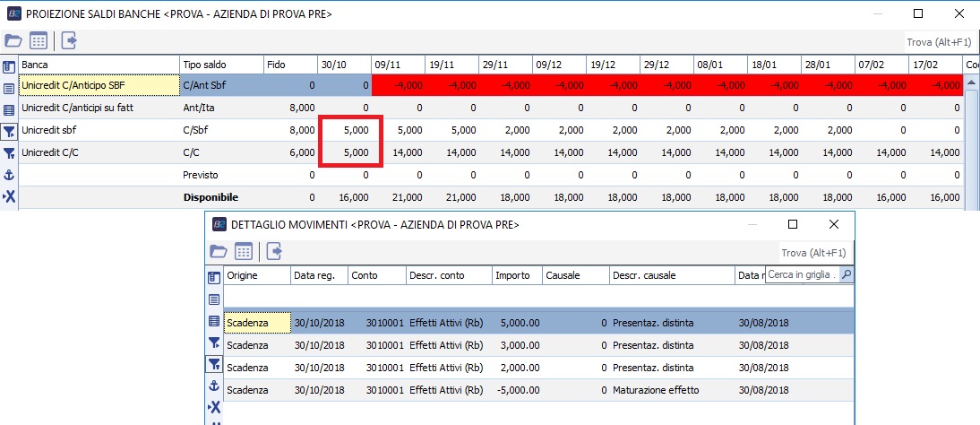Click the red -4,000 cell under 09/11
Viewport: 980px width, 425px height.
pos(398,85)
